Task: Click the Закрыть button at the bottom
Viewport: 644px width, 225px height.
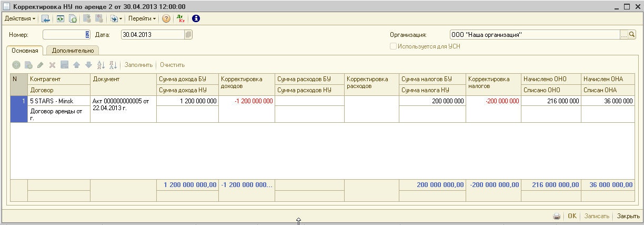Action: pos(628,216)
